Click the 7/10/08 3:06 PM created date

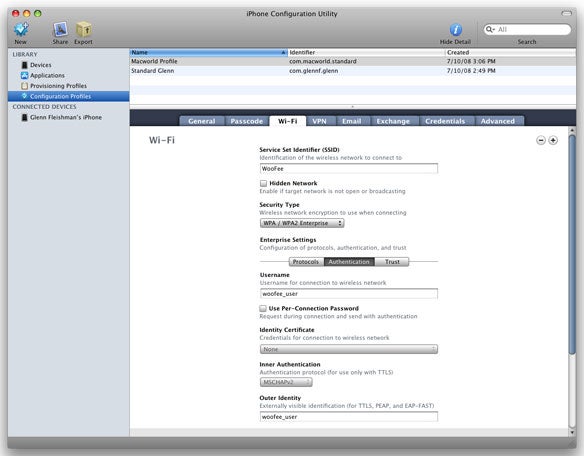(x=471, y=61)
